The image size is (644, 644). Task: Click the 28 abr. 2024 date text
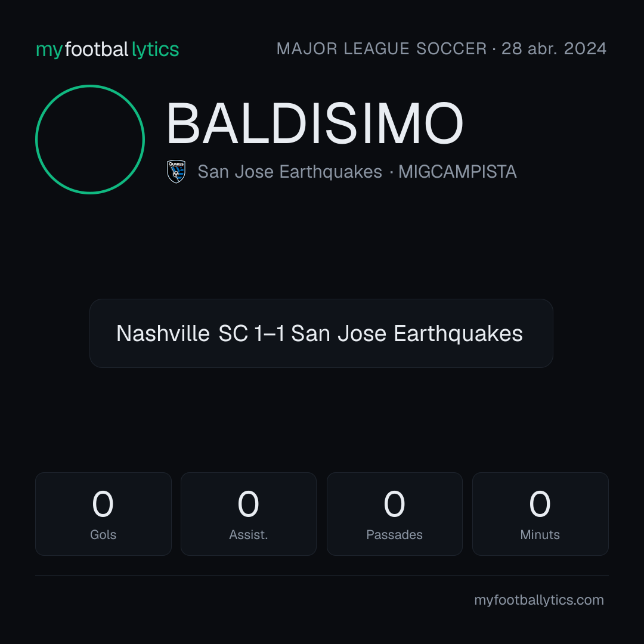tap(554, 49)
